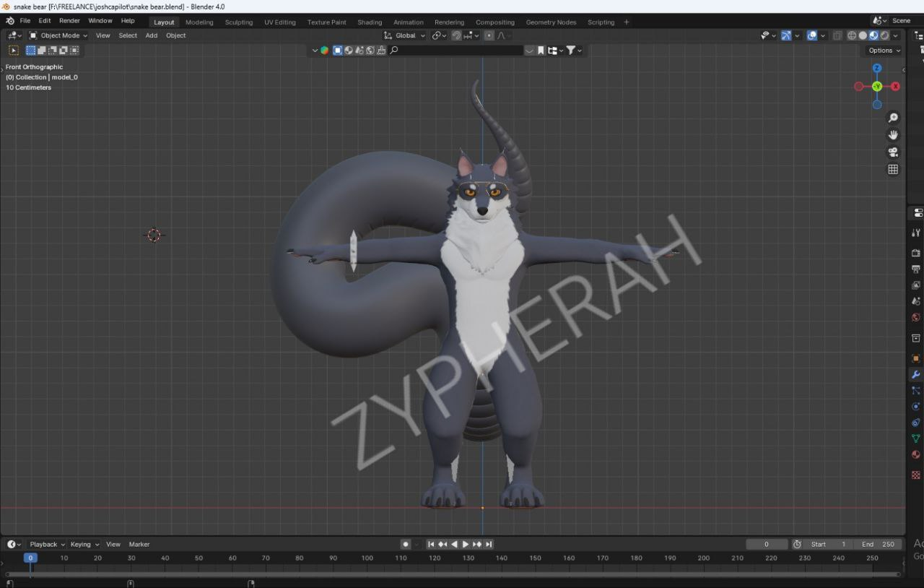Open the Shading workspace tab
The height and width of the screenshot is (588, 924).
370,22
